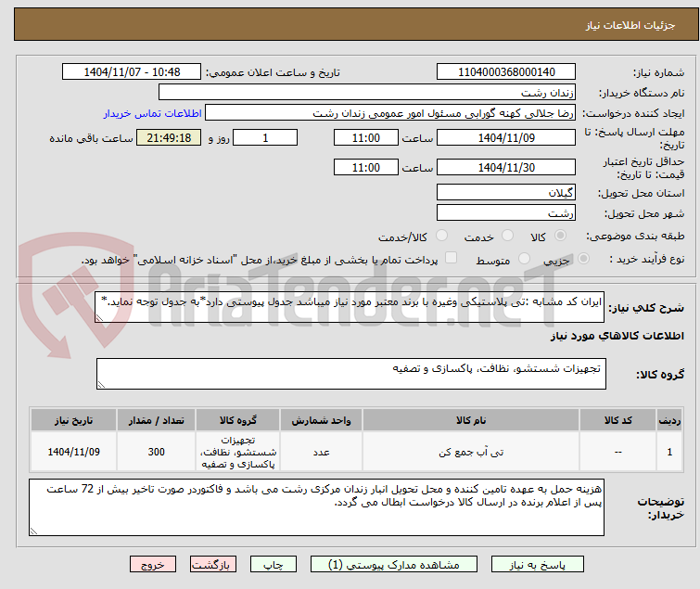Click the اطلاعات کالاهای مورد نیاز heading
This screenshot has height=589, width=700.
617,336
